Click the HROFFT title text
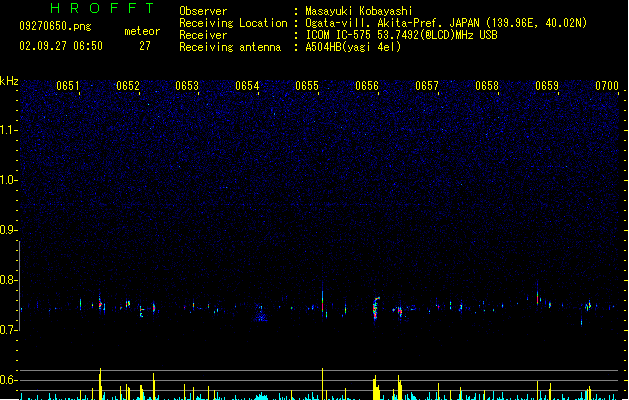Screen dimensions: 629x400 (x=102, y=8)
